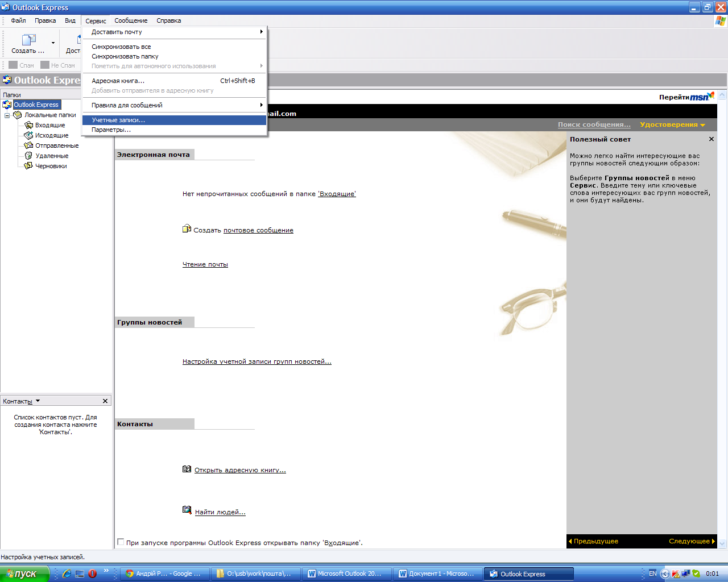Click the почтовое сообщение link
728x582 pixels.
(258, 230)
